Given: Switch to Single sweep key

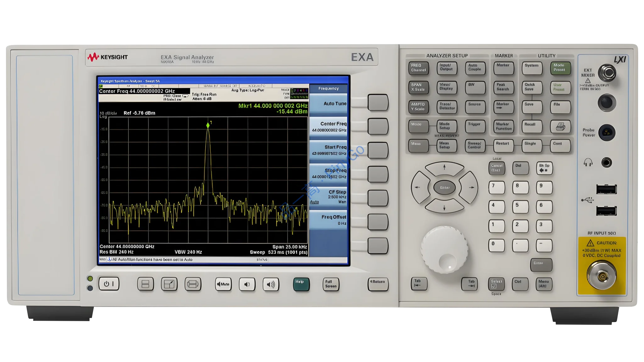Looking at the screenshot, I should [x=532, y=146].
